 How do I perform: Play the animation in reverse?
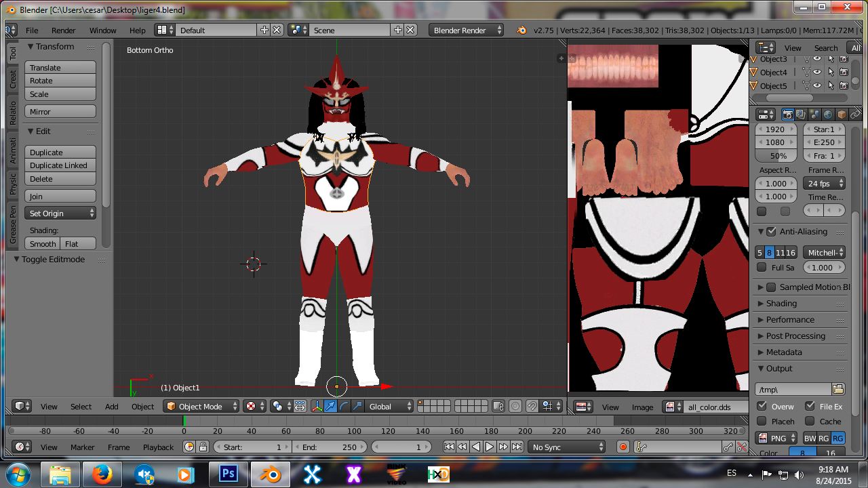click(476, 447)
